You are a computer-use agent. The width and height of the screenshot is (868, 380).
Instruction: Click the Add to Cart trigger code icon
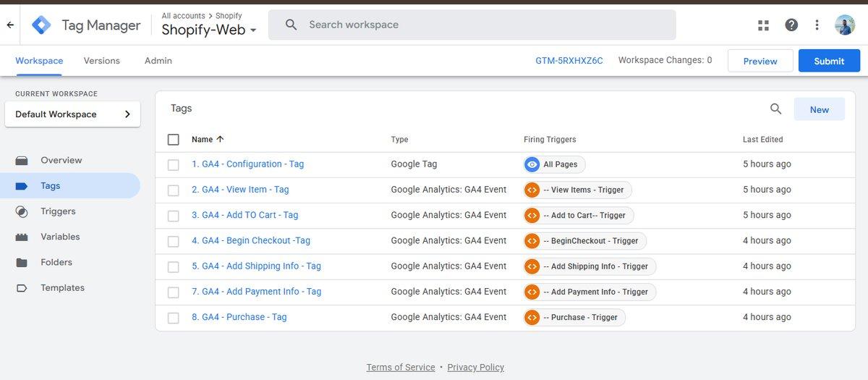point(532,215)
